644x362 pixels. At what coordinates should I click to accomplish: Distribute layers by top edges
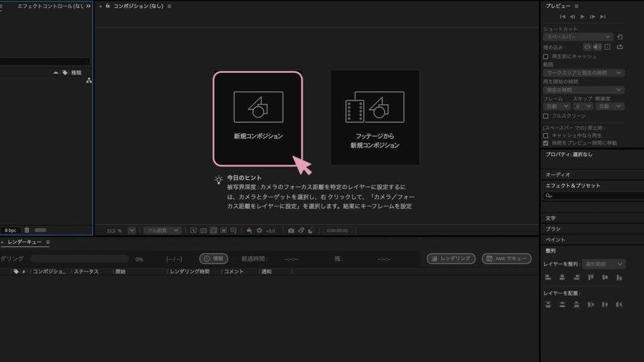(548, 305)
